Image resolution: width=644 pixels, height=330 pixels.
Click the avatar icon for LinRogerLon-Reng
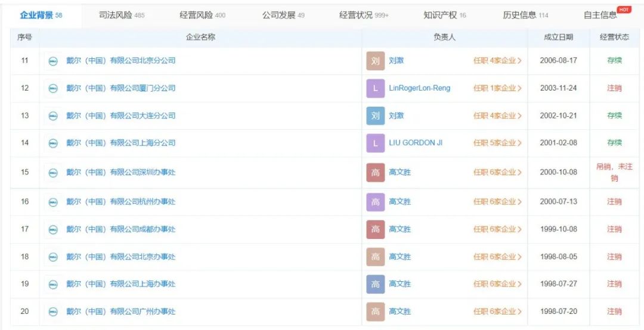pos(376,88)
